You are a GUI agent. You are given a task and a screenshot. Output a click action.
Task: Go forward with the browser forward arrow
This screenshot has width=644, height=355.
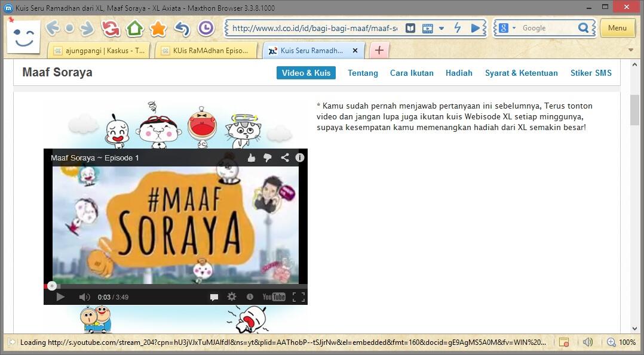coord(87,28)
